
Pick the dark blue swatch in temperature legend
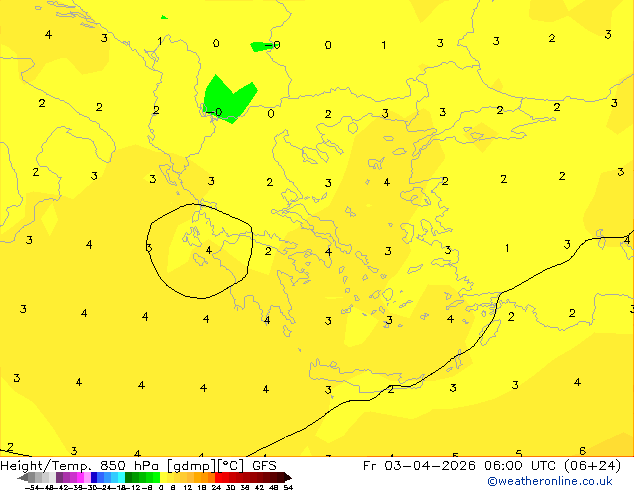pos(94,478)
